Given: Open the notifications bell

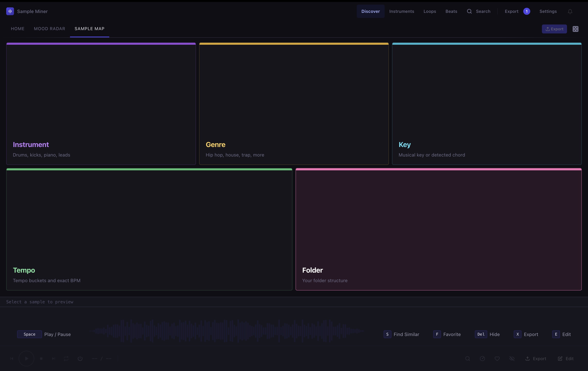Looking at the screenshot, I should (570, 11).
